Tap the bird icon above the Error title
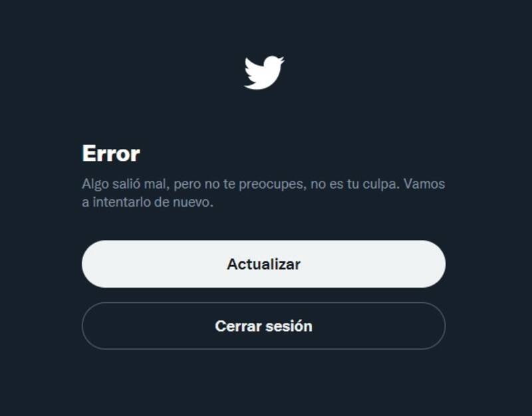 [x=264, y=72]
